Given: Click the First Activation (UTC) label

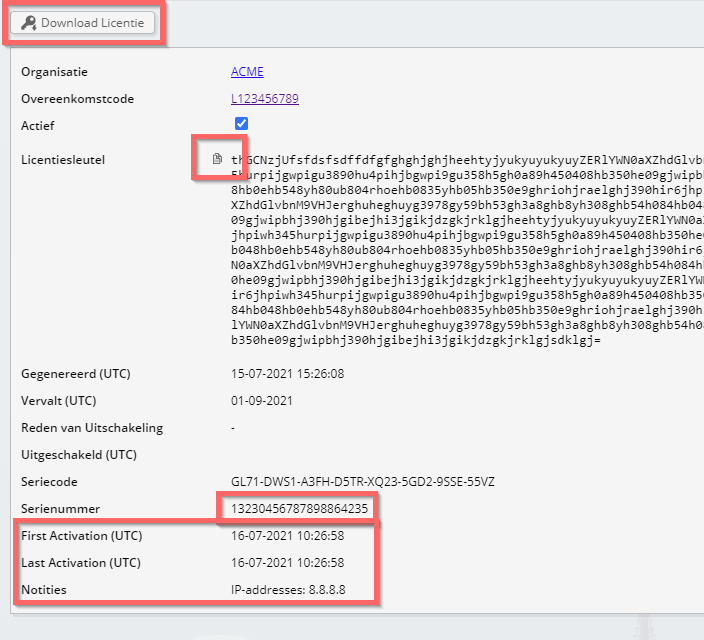Looking at the screenshot, I should 82,536.
